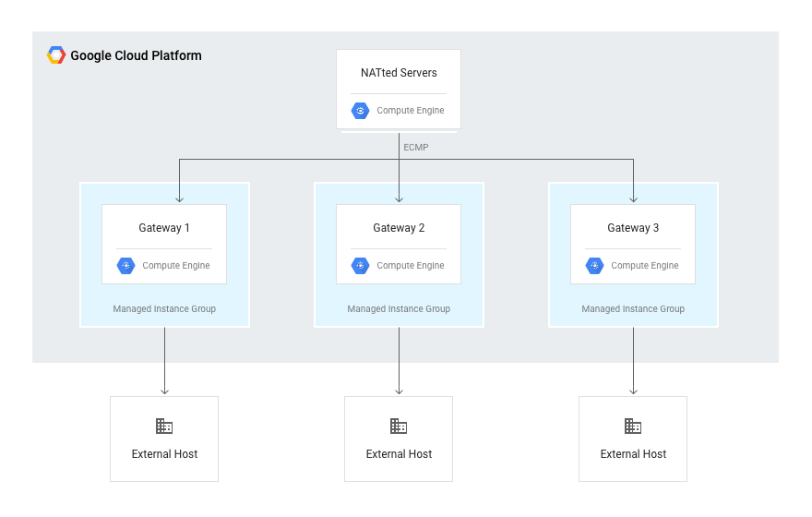Image resolution: width=812 pixels, height=517 pixels.
Task: Click Managed Instance Group label under Gateway 1
Action: click(x=164, y=309)
